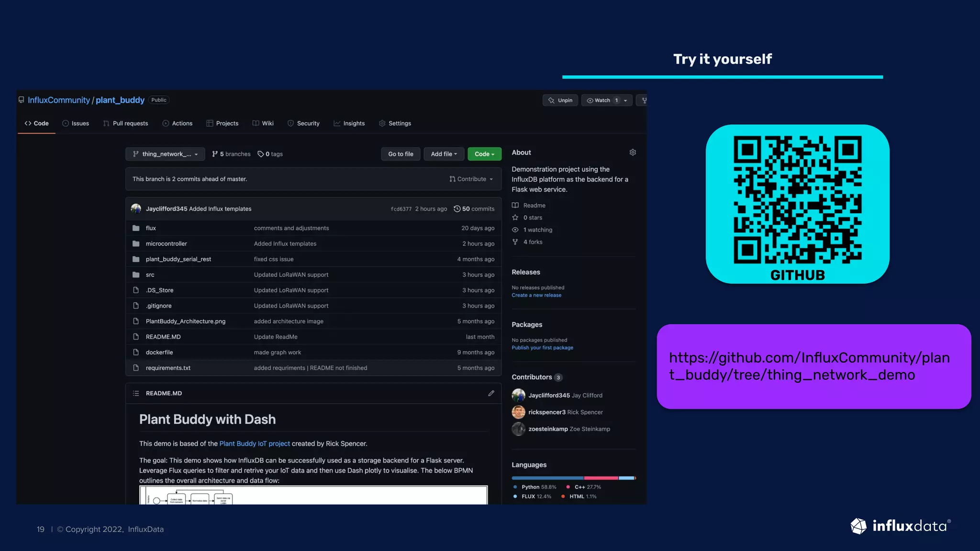Image resolution: width=980 pixels, height=551 pixels.
Task: Click the rickspencer3 contributor avatar
Action: coord(518,412)
